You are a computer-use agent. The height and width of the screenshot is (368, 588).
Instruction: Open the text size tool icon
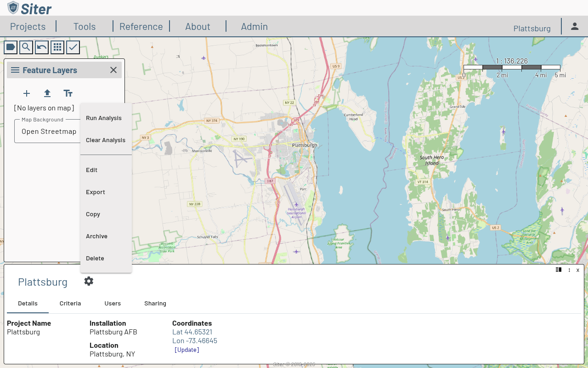click(68, 93)
